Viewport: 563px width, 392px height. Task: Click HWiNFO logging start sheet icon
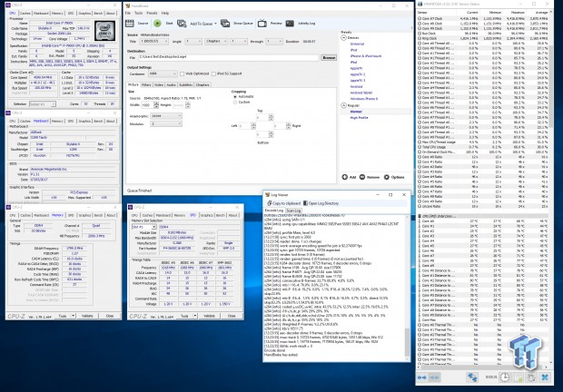[x=519, y=377]
